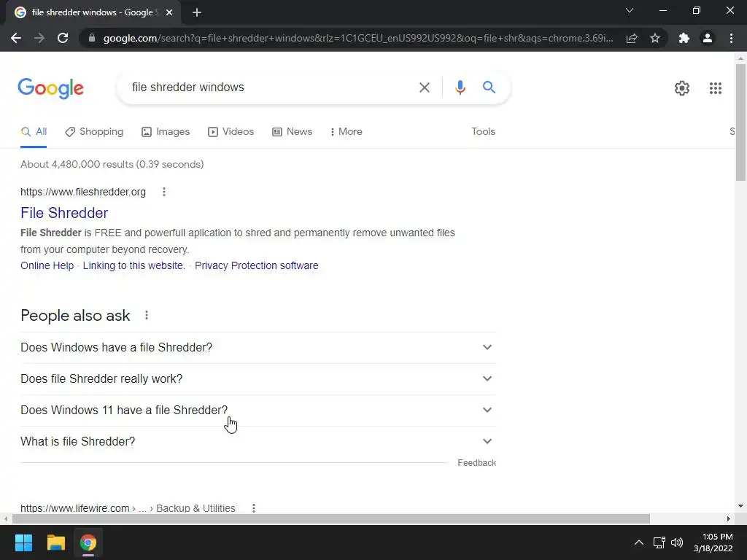Viewport: 747px width, 560px height.
Task: Share this page icon in address bar
Action: pos(632,38)
